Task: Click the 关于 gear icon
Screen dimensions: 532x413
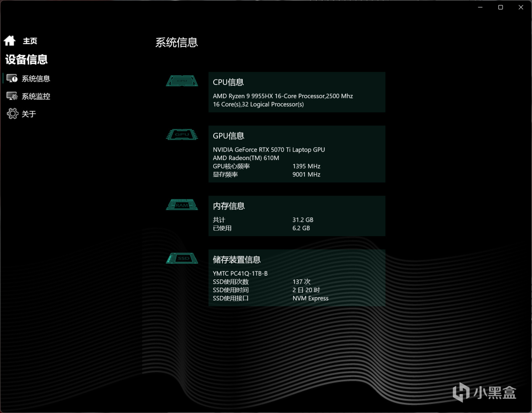Action: [x=13, y=113]
